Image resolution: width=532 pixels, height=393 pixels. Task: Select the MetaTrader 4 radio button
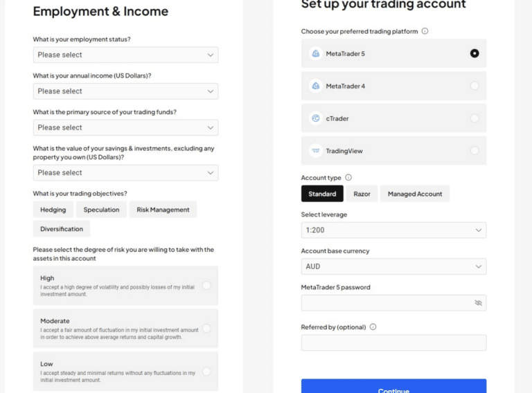tap(475, 86)
